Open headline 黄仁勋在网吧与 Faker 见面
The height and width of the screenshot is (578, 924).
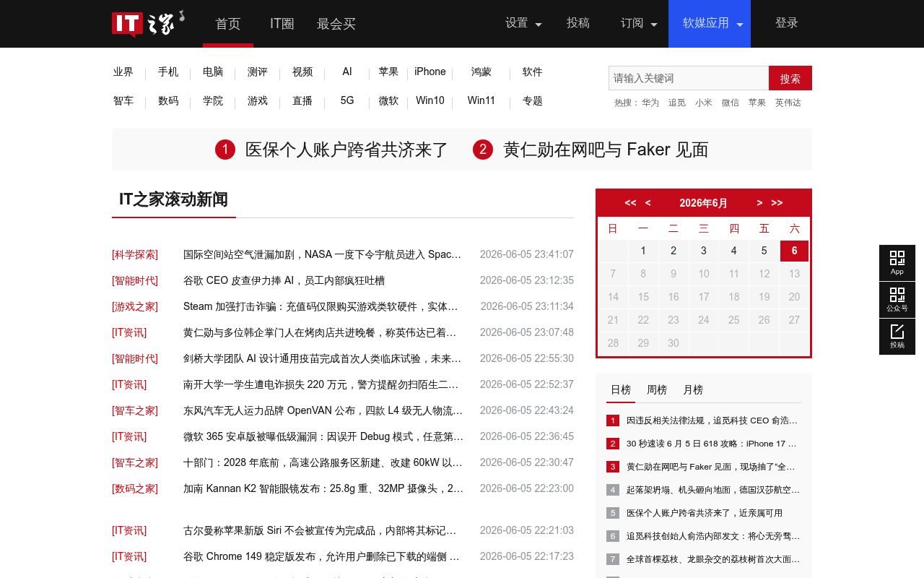point(606,150)
